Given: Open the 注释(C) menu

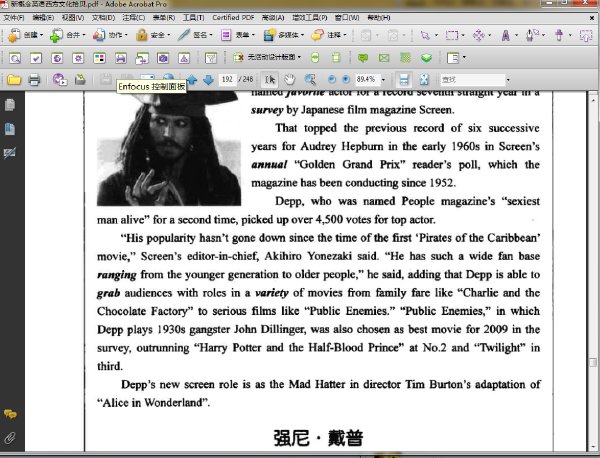Looking at the screenshot, I should pyautogui.click(x=134, y=18).
